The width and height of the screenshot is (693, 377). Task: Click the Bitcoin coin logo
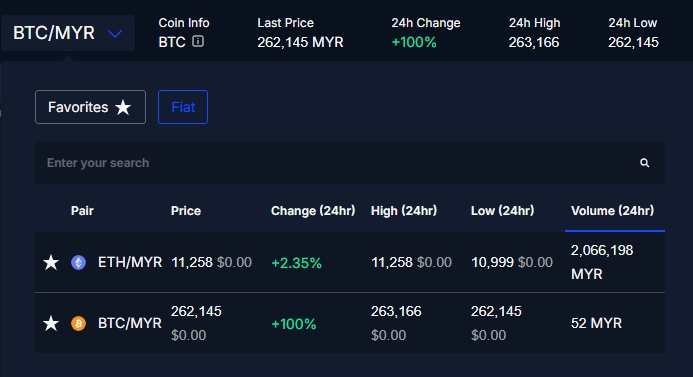coord(79,324)
